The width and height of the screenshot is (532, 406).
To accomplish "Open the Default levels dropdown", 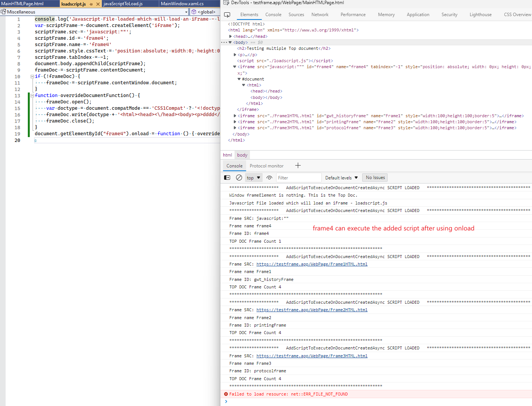I will tap(341, 178).
